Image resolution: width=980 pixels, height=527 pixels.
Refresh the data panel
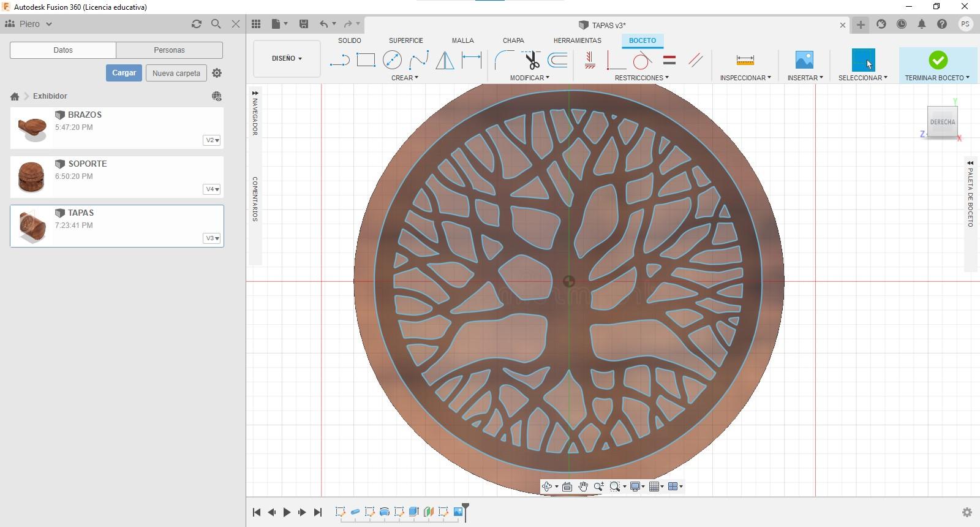197,24
